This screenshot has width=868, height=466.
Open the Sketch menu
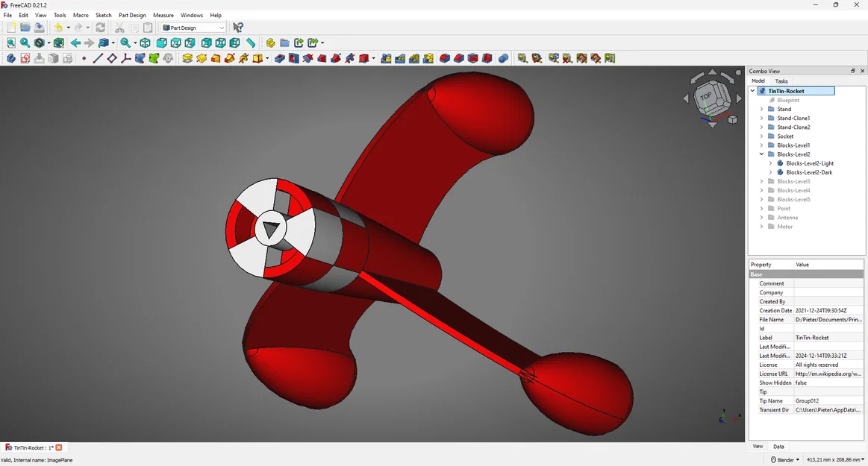click(104, 15)
